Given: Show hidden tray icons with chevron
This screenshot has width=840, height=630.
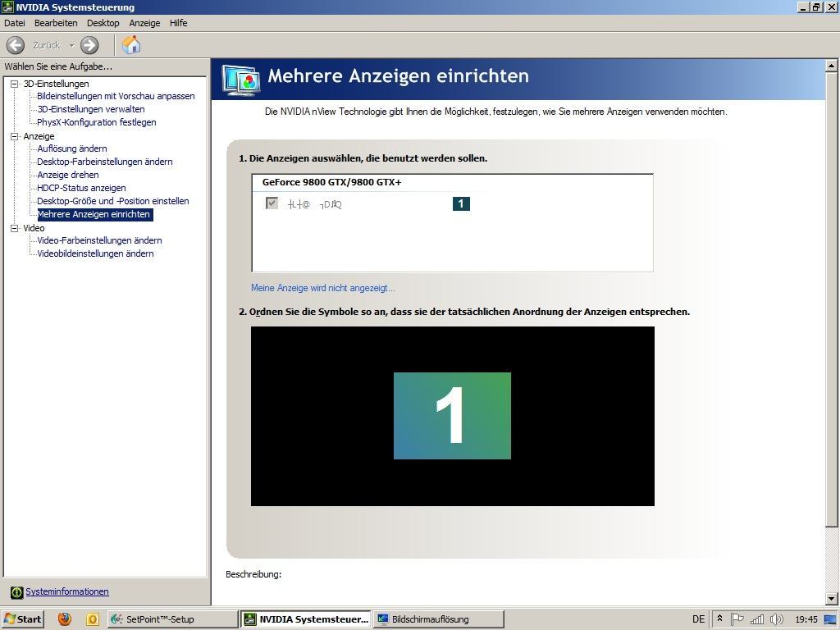Looking at the screenshot, I should [720, 619].
